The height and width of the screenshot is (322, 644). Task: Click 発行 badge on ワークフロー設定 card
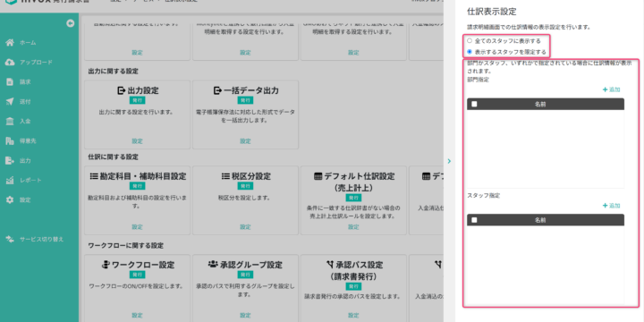(137, 275)
